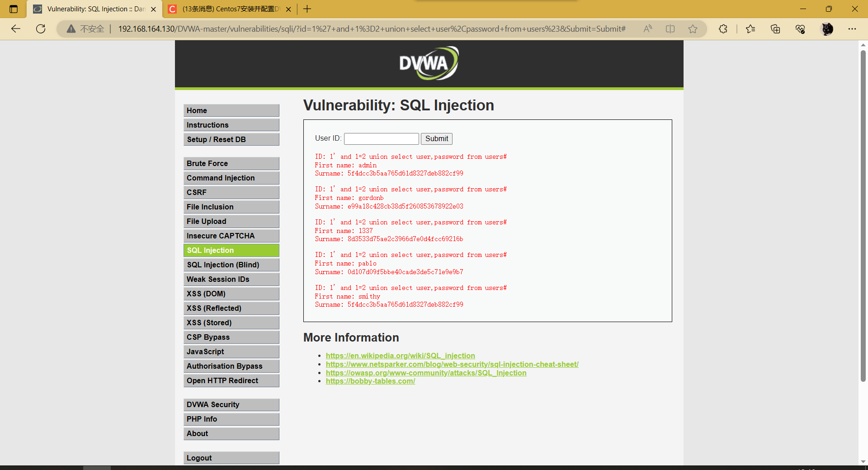Open File Inclusion page
Image resolution: width=868 pixels, height=470 pixels.
pyautogui.click(x=231, y=207)
